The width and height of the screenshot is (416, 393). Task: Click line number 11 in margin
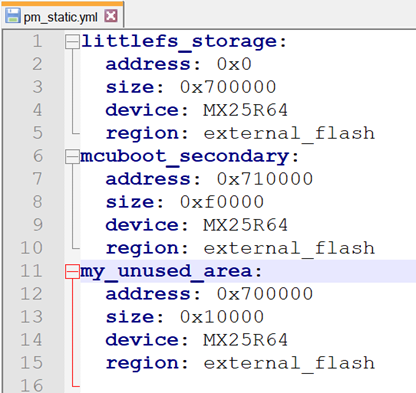32,271
